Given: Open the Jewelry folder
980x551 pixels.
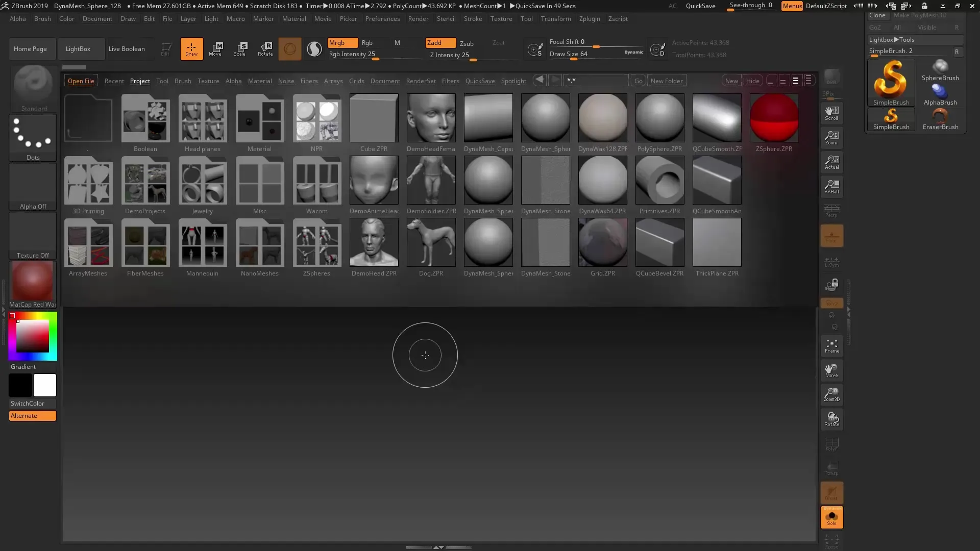Looking at the screenshot, I should [x=203, y=185].
